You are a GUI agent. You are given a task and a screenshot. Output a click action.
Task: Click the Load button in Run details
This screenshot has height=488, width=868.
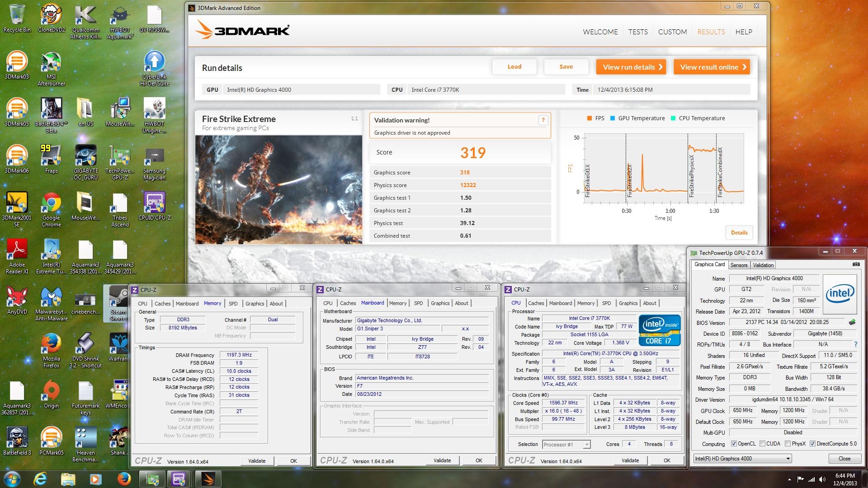[514, 67]
